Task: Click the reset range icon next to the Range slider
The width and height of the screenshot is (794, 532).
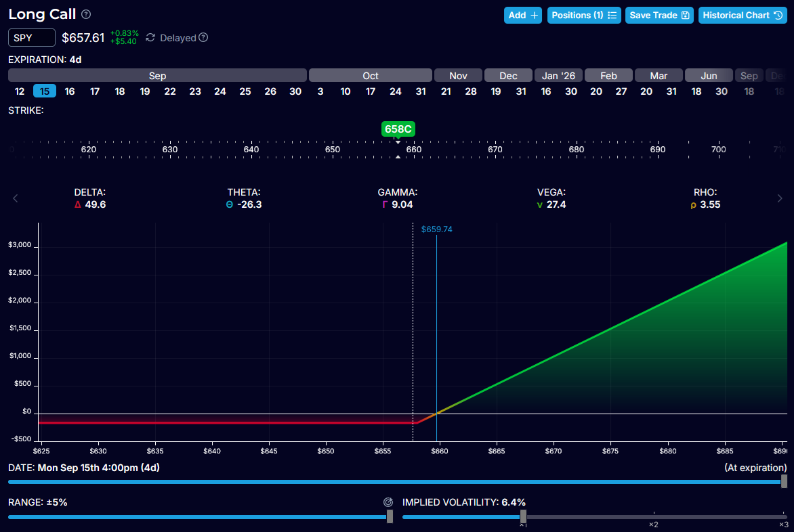Action: point(388,502)
